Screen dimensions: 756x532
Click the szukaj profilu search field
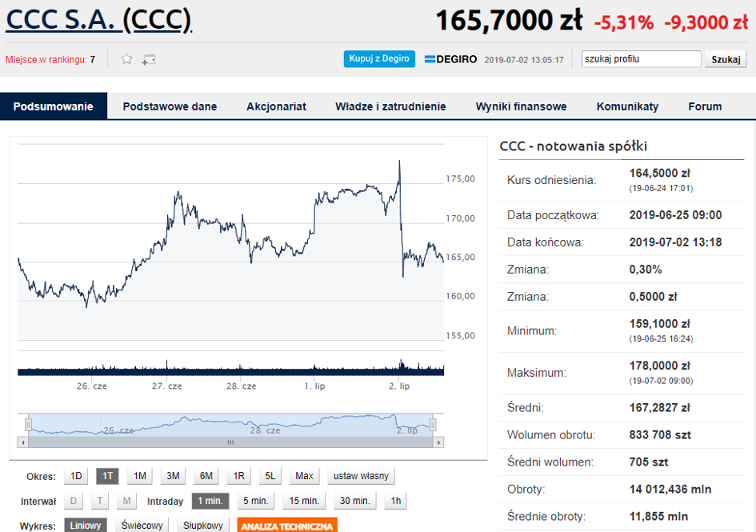(x=641, y=59)
